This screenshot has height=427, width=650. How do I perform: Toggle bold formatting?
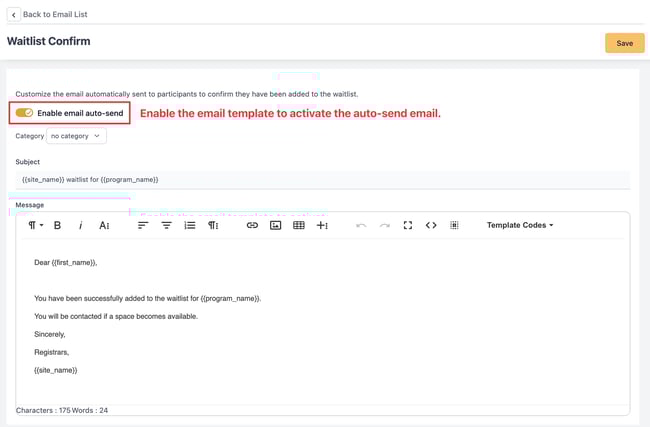(58, 225)
